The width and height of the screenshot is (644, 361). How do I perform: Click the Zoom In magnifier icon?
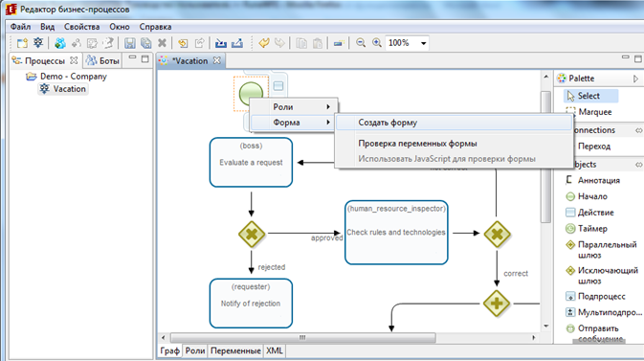[377, 43]
